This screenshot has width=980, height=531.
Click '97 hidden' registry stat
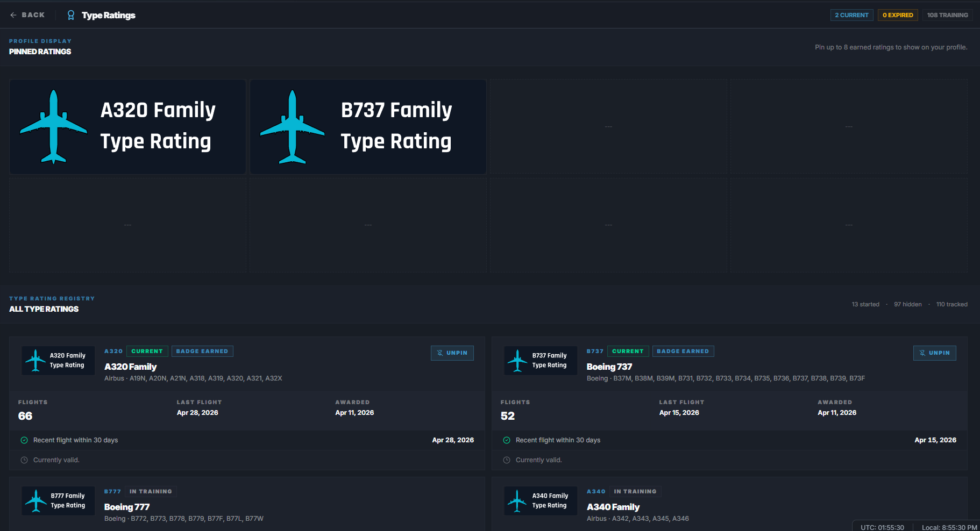coord(908,304)
